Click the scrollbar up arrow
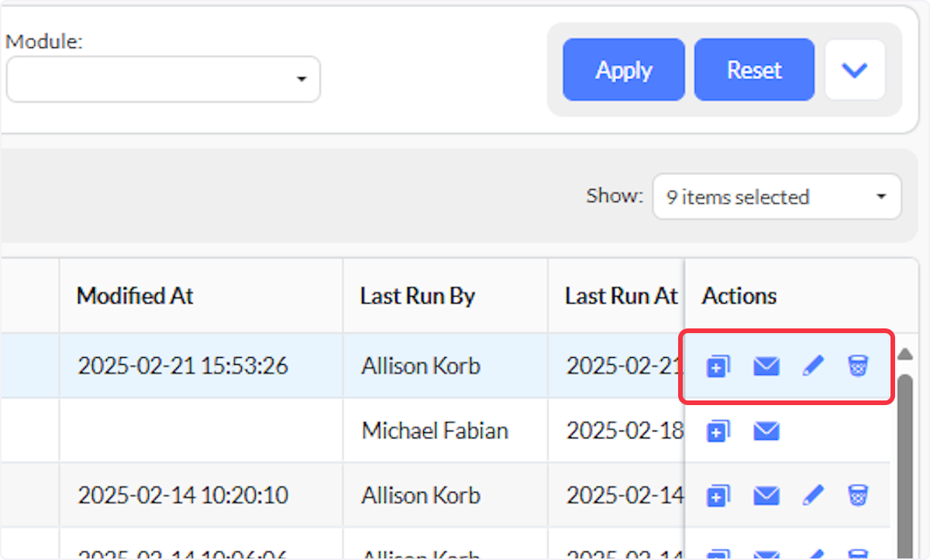 (x=904, y=355)
